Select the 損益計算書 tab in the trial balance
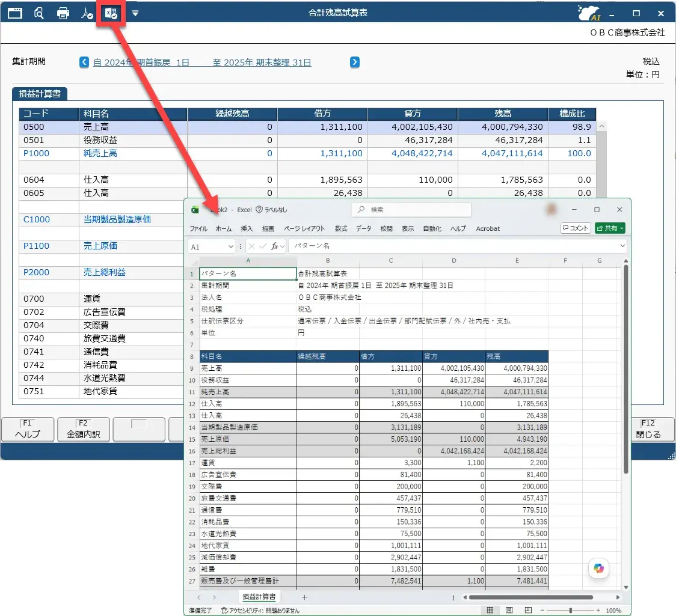The image size is (676, 616). [x=40, y=94]
